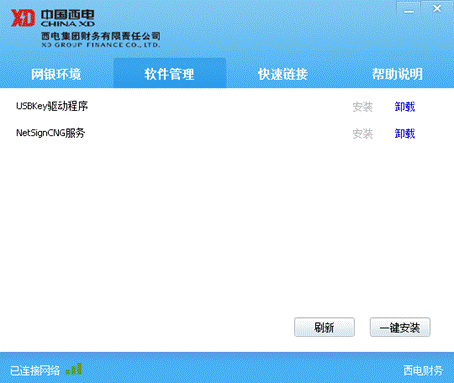Select the USBKey驱动程序 list entry
This screenshot has width=454, height=383.
[52, 106]
